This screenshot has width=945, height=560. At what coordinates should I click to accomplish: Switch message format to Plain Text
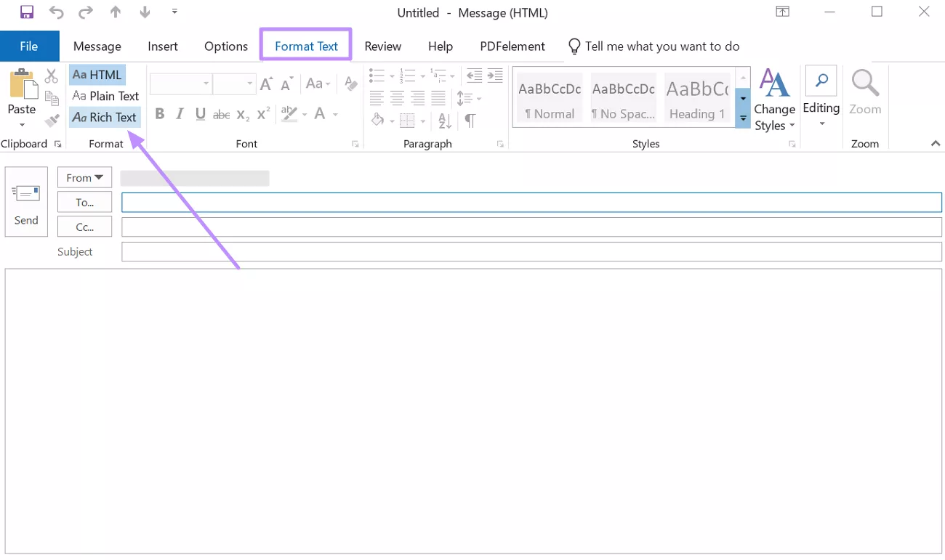pyautogui.click(x=105, y=96)
